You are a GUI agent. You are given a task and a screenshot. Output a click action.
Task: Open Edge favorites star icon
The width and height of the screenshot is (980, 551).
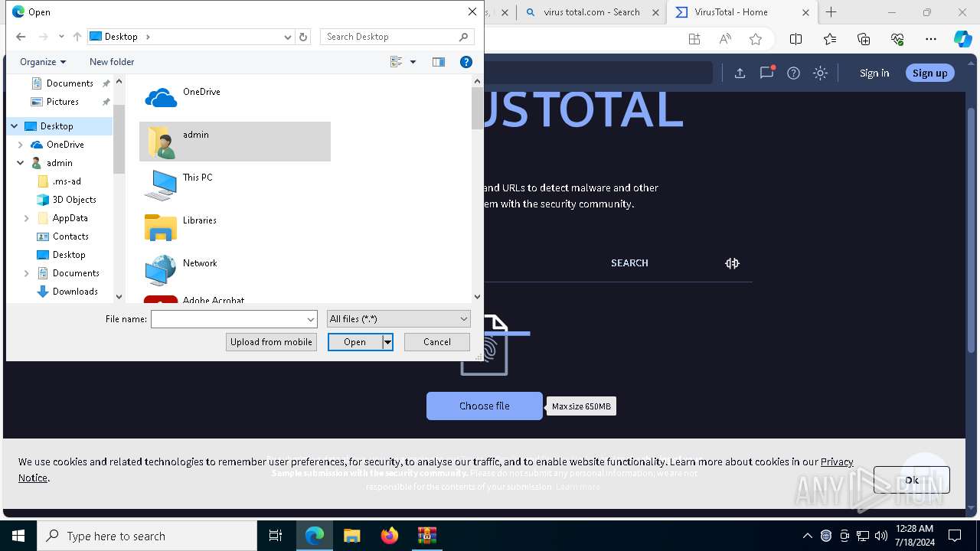pyautogui.click(x=756, y=39)
